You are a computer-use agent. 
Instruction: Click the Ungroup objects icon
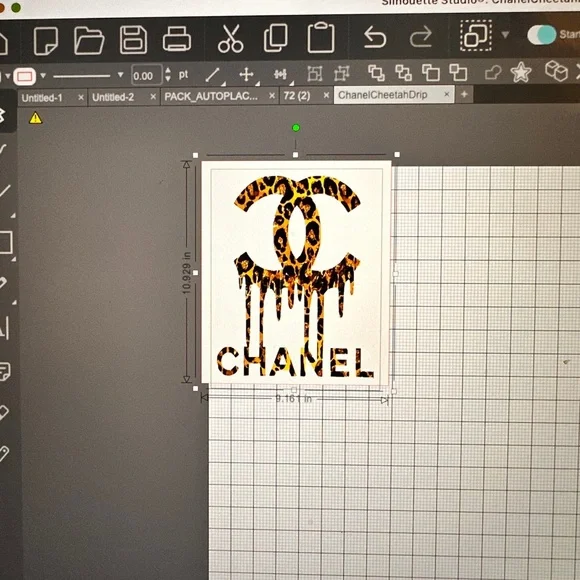[x=342, y=73]
